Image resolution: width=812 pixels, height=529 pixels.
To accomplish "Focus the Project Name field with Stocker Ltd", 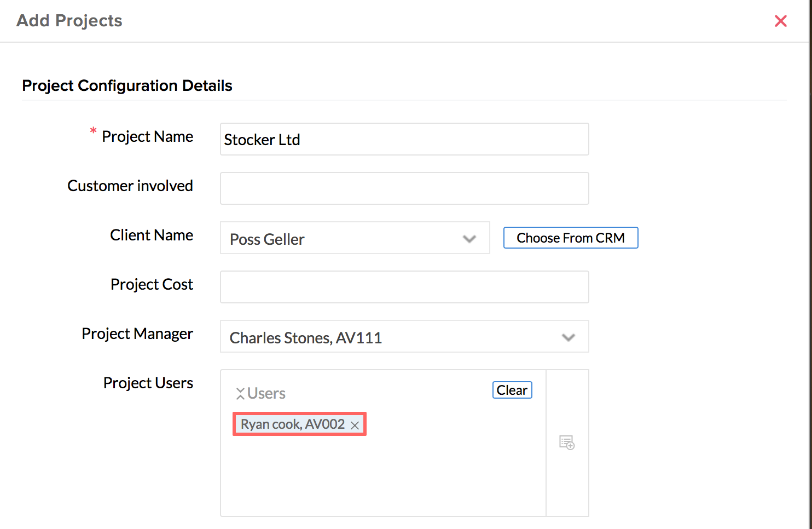I will coord(404,139).
